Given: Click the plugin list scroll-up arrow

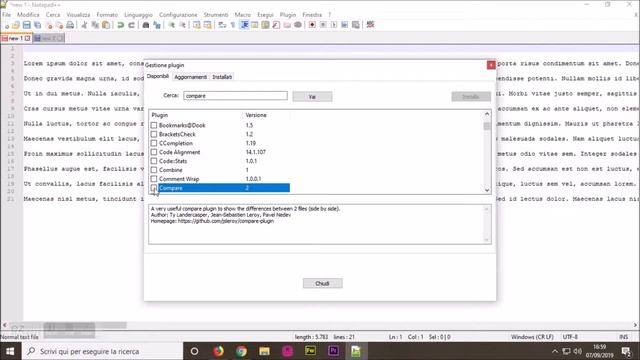Looking at the screenshot, I should coord(487,114).
